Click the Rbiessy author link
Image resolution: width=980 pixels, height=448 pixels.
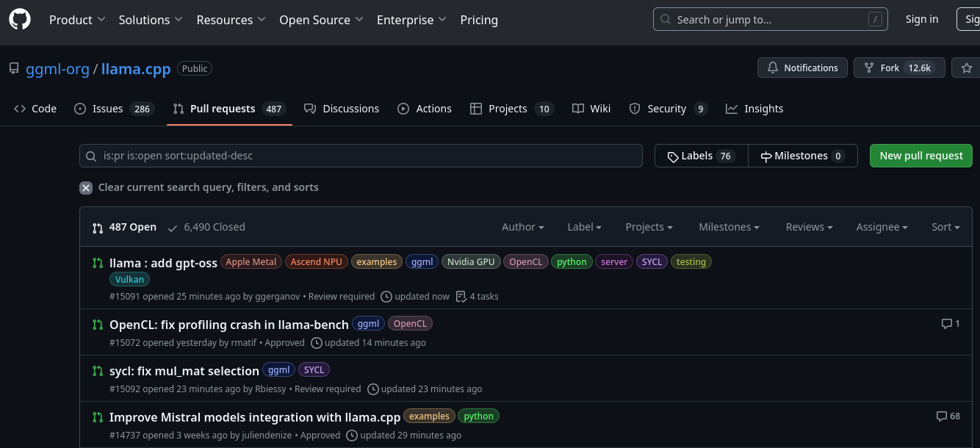coord(272,389)
